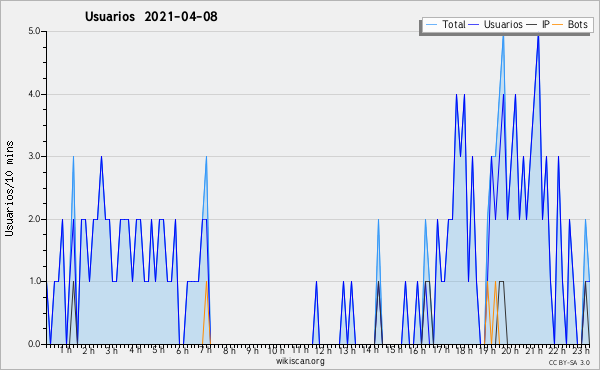
Task: Click the 14 h x-axis label
Action: 370,350
